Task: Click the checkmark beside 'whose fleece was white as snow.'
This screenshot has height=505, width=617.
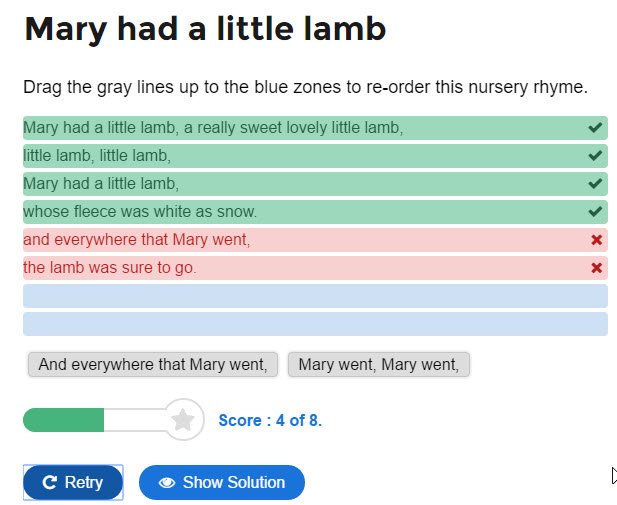Action: (595, 211)
